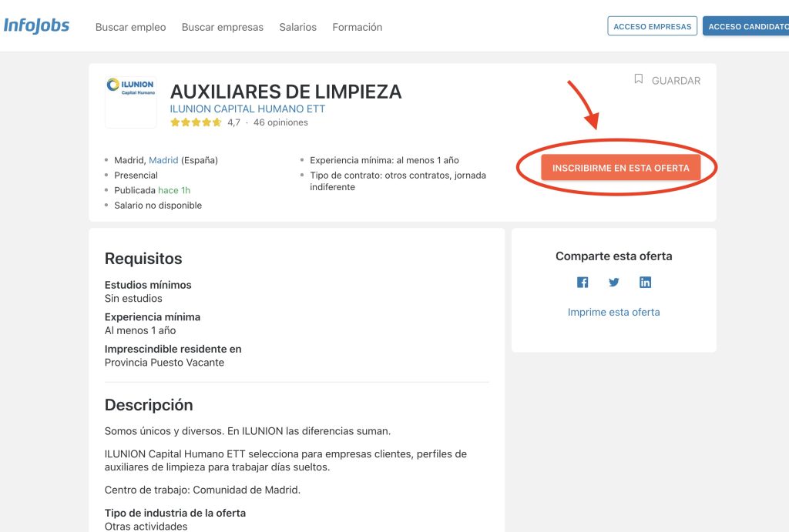This screenshot has height=532, width=789.
Task: Click the Requisitos heading
Action: (143, 259)
